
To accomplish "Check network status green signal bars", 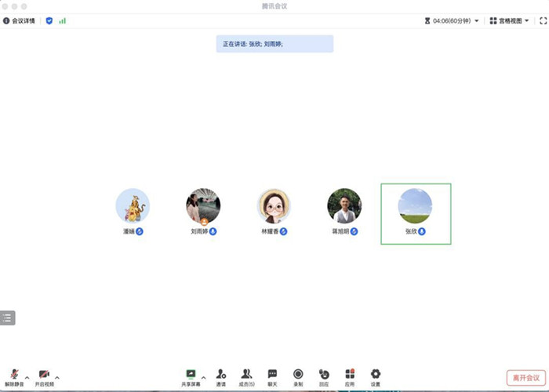I will point(62,21).
